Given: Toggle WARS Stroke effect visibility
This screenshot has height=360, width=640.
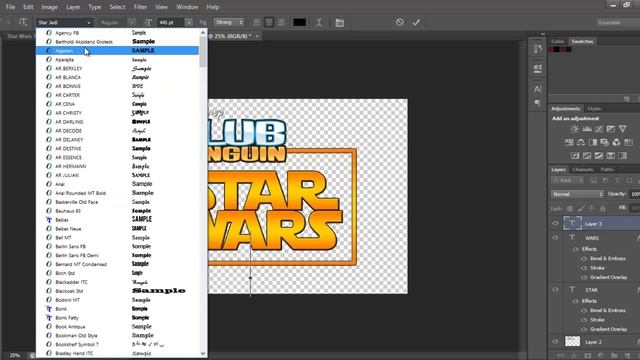Looking at the screenshot, I should coord(584,268).
